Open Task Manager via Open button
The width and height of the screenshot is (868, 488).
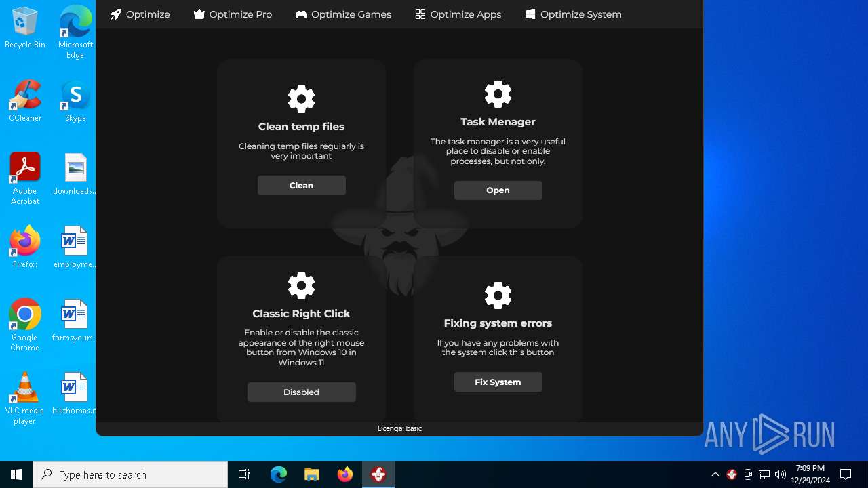click(x=498, y=190)
